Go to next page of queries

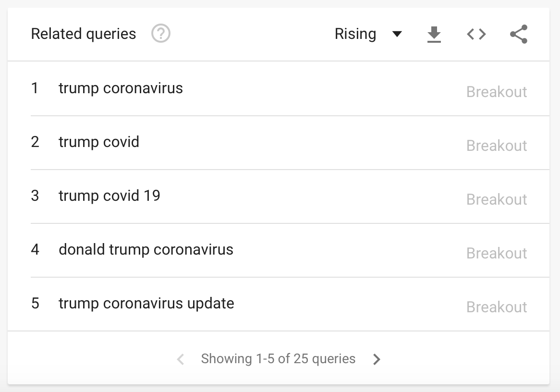[x=377, y=359]
